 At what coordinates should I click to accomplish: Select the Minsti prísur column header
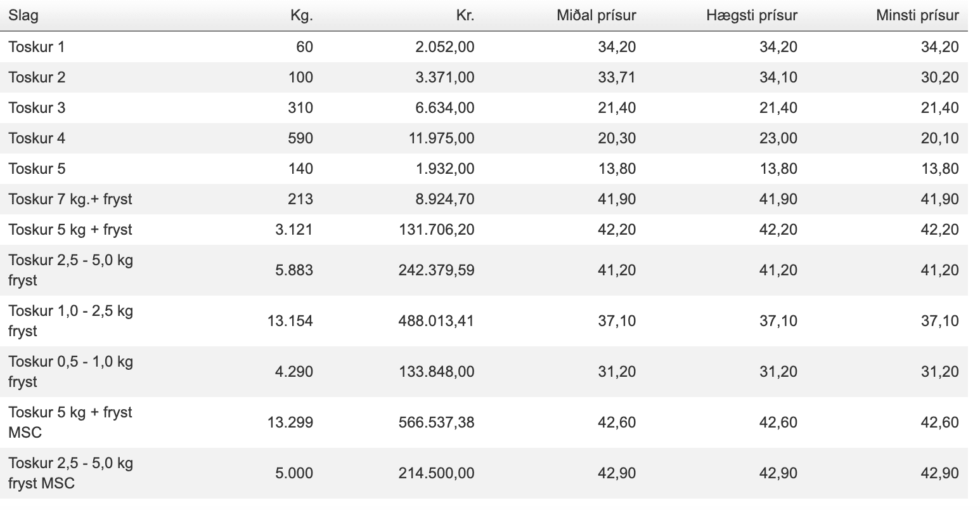coord(917,16)
